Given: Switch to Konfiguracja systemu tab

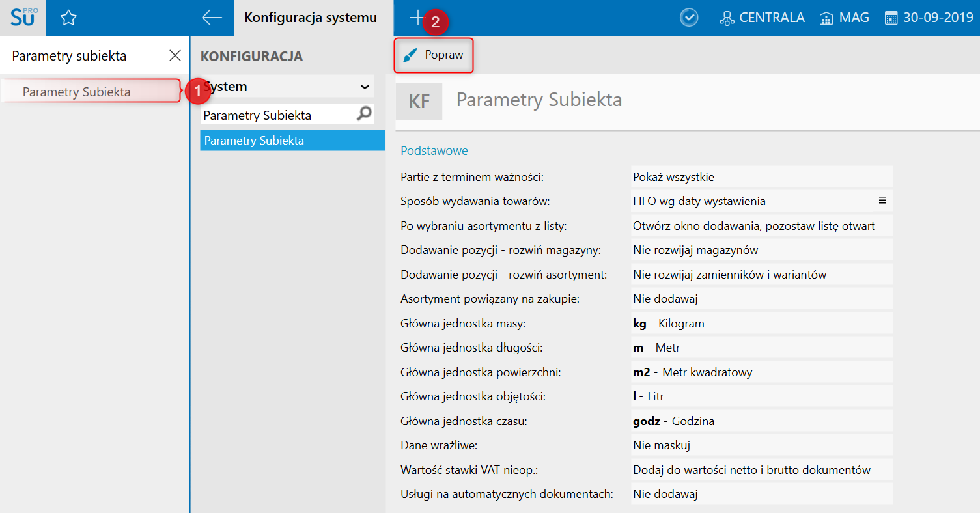Looking at the screenshot, I should click(x=311, y=18).
